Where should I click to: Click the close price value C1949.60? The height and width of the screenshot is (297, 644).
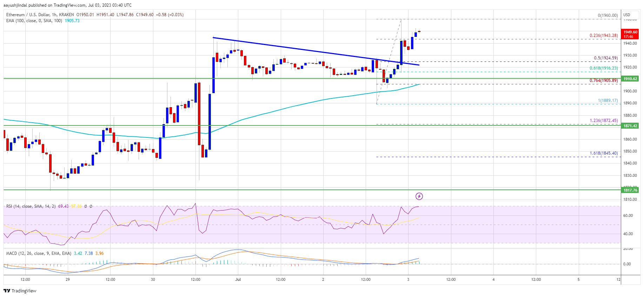coord(145,15)
